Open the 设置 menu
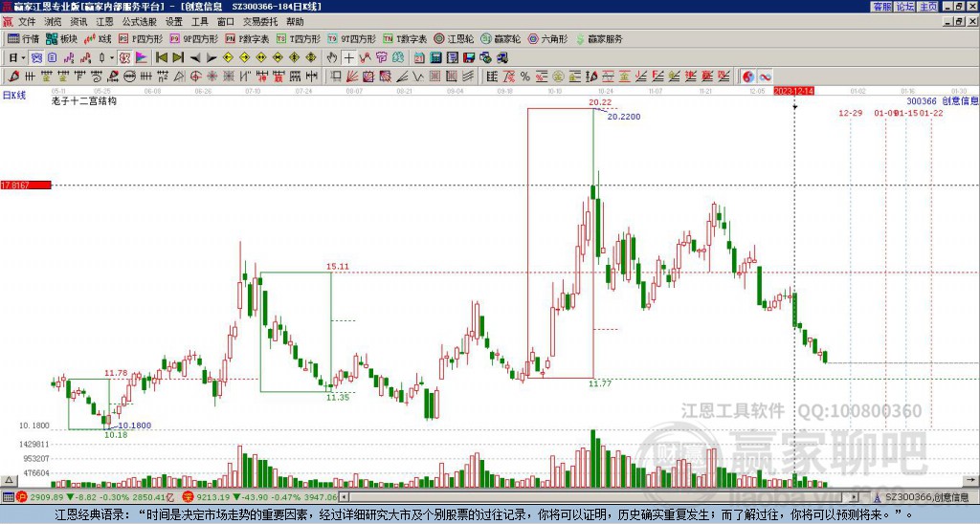The height and width of the screenshot is (524, 980). pos(174,22)
